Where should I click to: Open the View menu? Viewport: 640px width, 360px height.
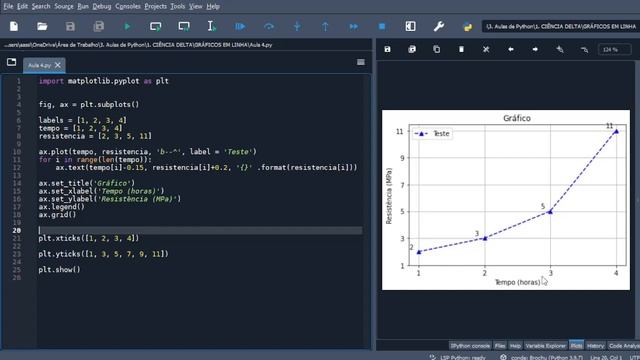click(x=196, y=7)
